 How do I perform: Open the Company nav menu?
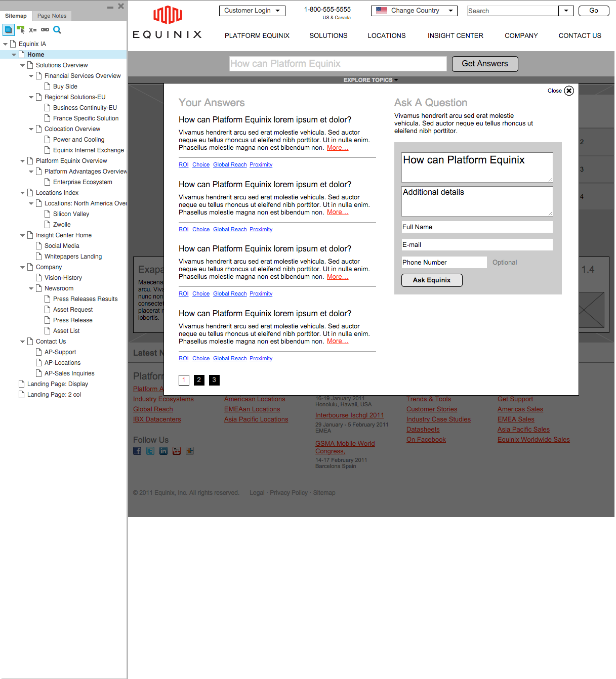521,35
